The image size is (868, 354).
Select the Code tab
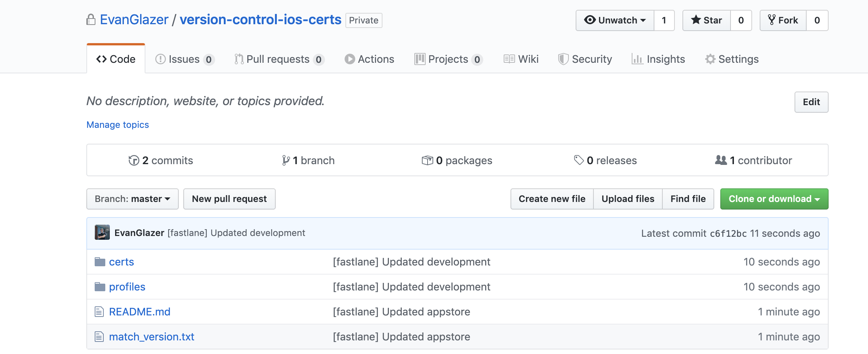point(116,59)
